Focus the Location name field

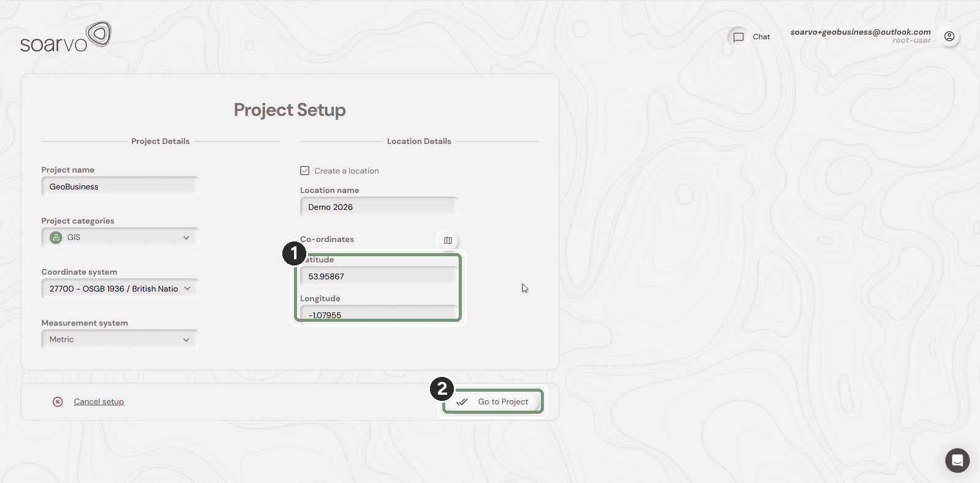coord(379,207)
